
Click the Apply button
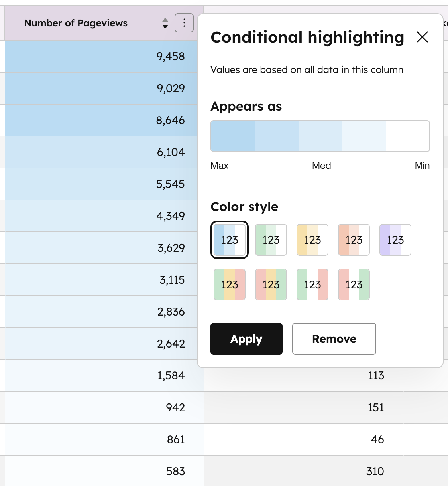[246, 339]
